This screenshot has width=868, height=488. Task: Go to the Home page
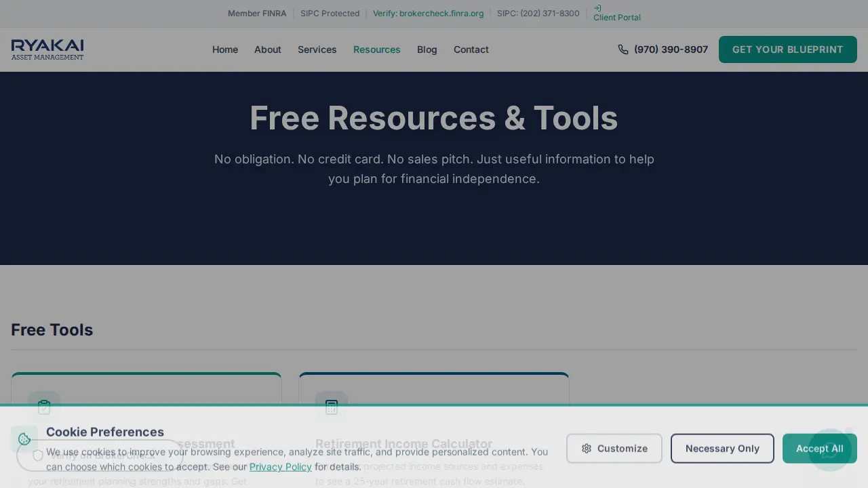pos(225,49)
